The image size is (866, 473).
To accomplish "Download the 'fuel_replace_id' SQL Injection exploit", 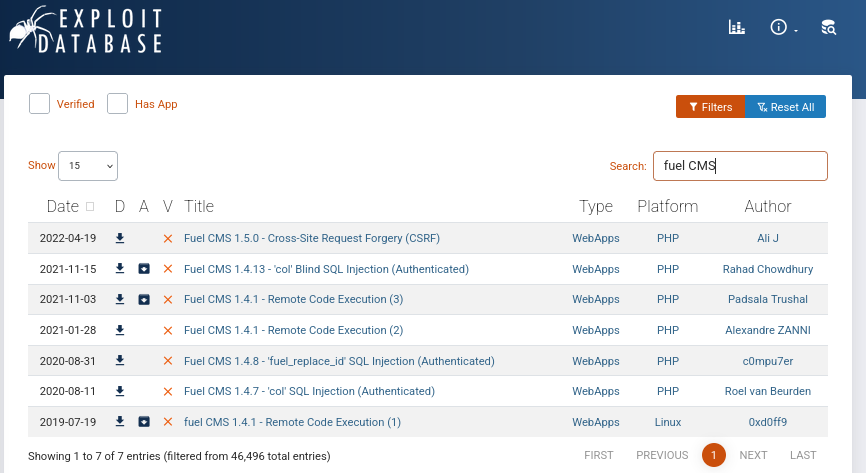I will click(120, 361).
